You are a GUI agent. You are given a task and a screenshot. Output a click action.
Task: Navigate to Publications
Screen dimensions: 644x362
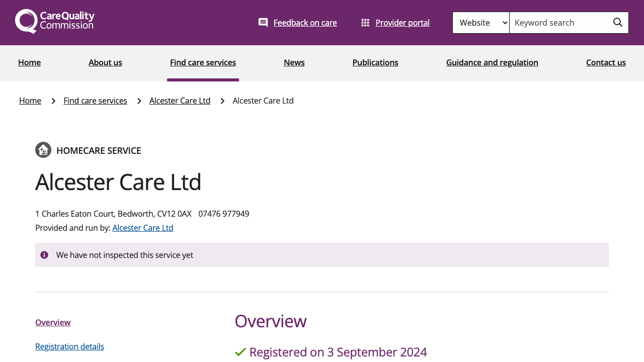click(375, 61)
